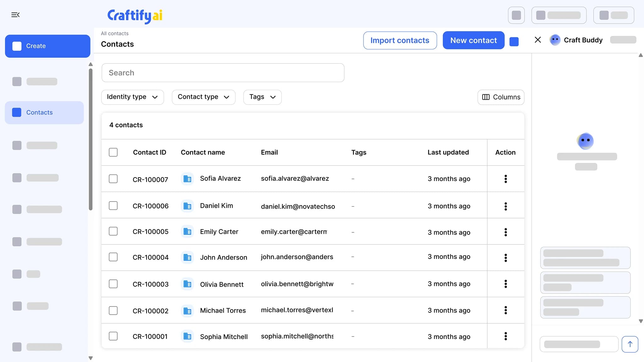Image resolution: width=644 pixels, height=362 pixels.
Task: Click the 4 contacts count label
Action: click(x=126, y=125)
